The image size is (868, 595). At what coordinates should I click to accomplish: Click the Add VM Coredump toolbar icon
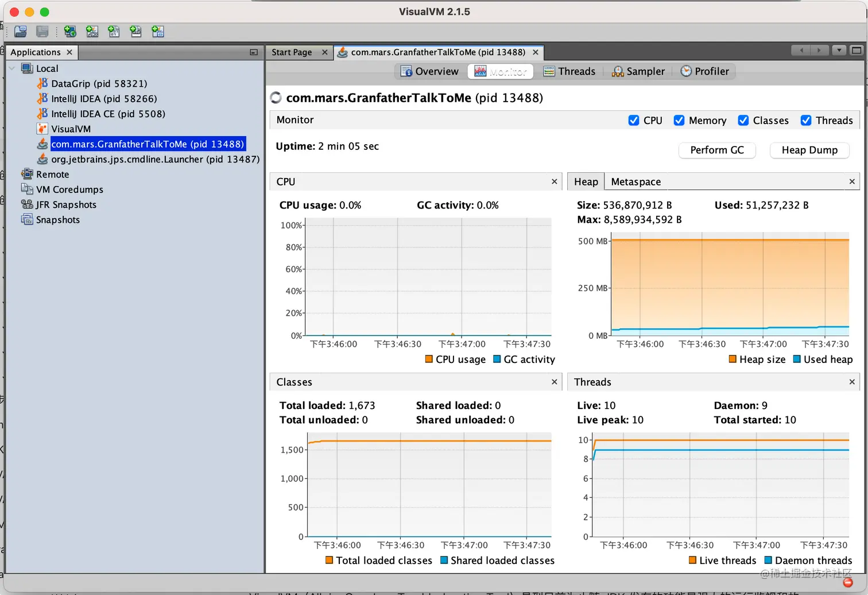[114, 32]
